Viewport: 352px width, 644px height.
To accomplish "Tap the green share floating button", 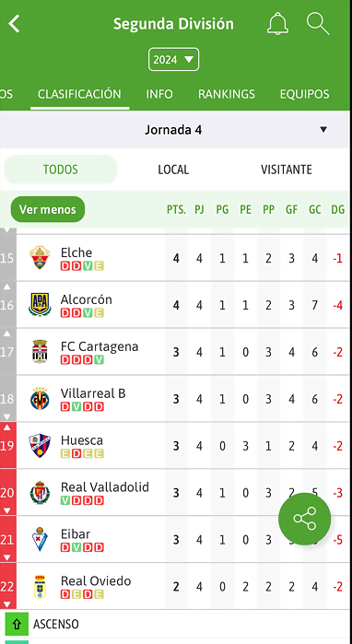I will 304,519.
